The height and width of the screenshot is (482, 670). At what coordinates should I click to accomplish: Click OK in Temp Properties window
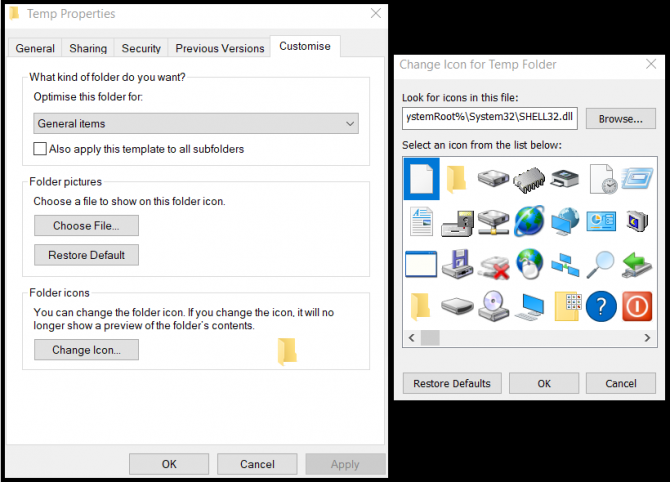[169, 464]
